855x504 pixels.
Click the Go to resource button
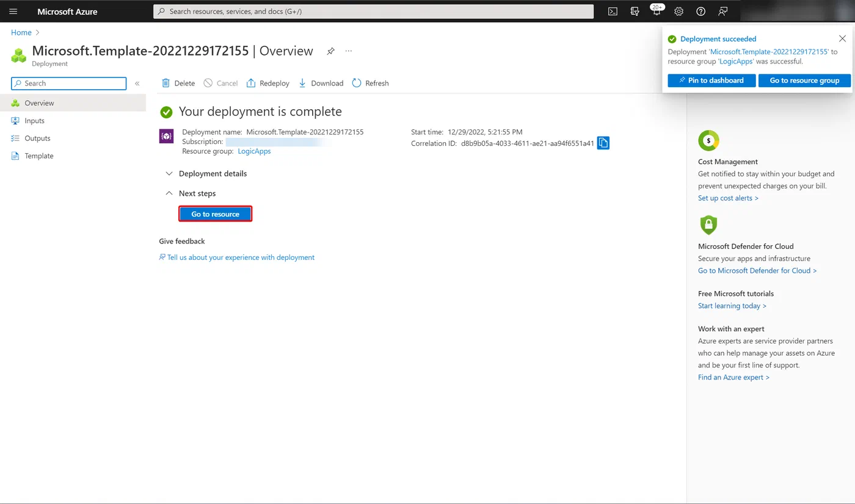pos(215,214)
